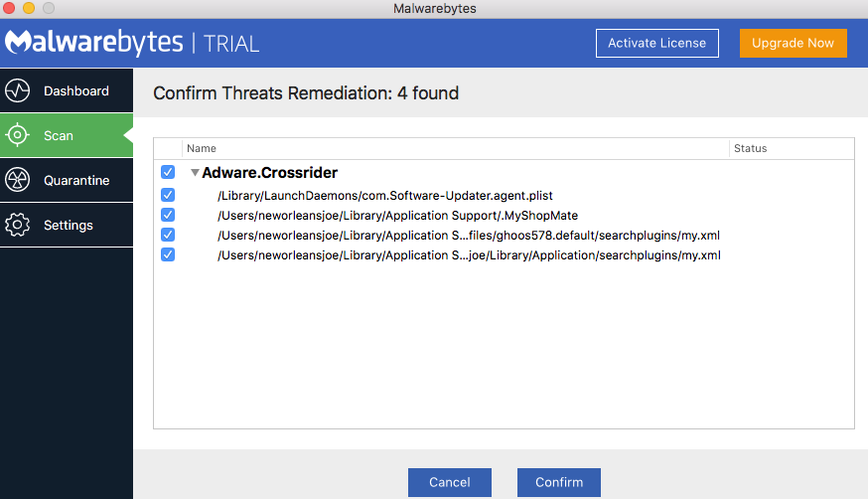Viewport: 868px width, 499px height.
Task: Toggle checkbox for Library/Application/searchplugins/my.xml
Action: click(168, 254)
